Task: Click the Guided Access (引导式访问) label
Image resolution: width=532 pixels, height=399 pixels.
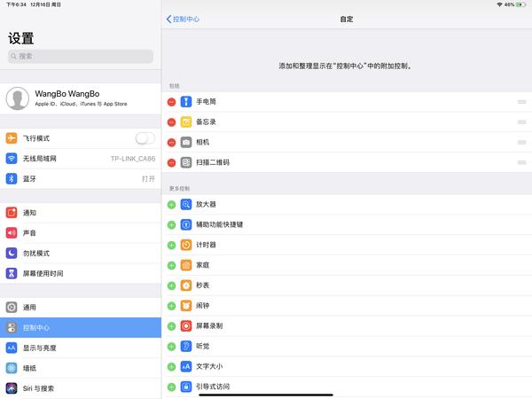Action: pos(213,387)
